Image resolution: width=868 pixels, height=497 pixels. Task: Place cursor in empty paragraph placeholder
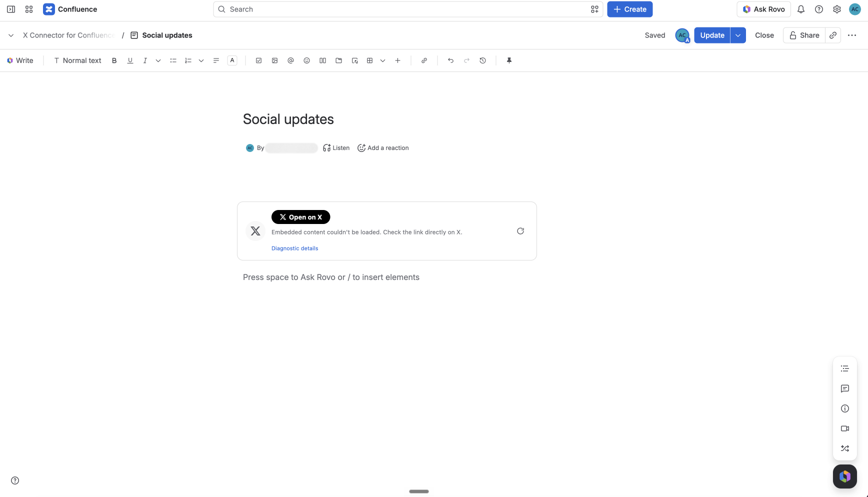[331, 277]
